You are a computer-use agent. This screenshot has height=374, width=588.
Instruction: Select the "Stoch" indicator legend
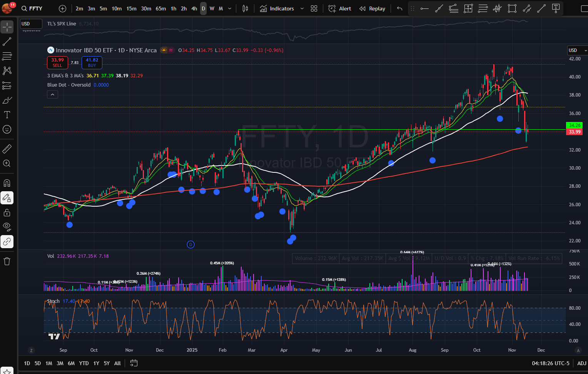click(x=53, y=301)
